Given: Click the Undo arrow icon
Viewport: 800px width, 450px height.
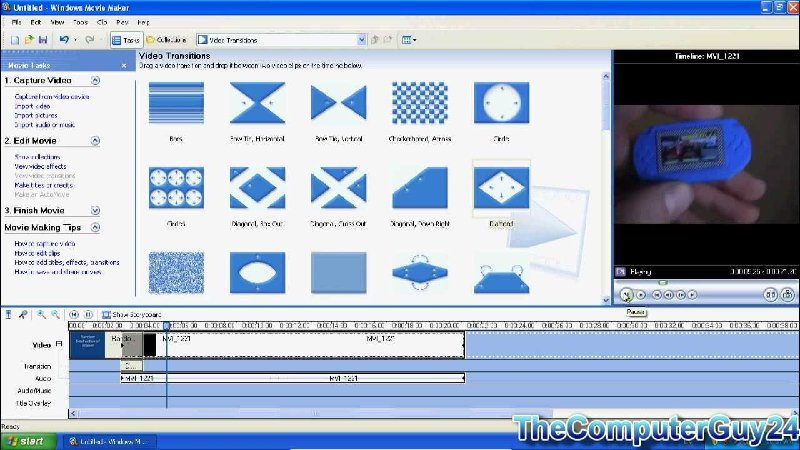Looking at the screenshot, I should [x=64, y=40].
